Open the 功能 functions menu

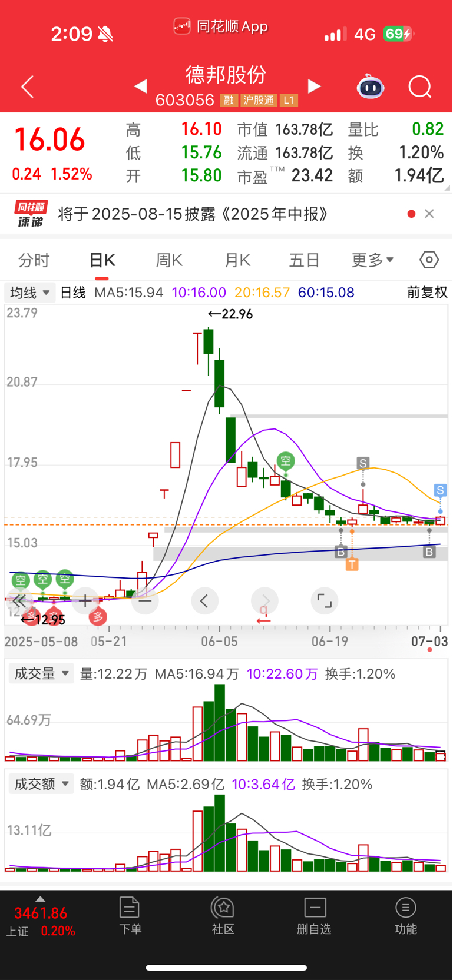406,916
